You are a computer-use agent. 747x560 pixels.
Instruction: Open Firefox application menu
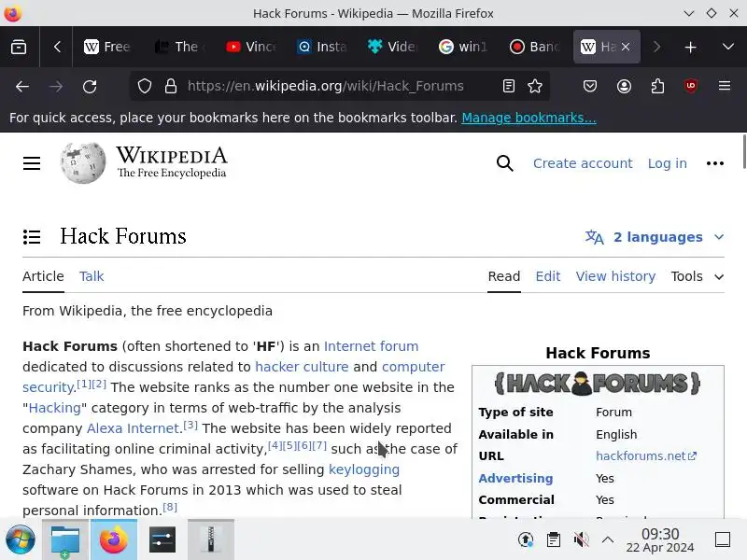(725, 86)
